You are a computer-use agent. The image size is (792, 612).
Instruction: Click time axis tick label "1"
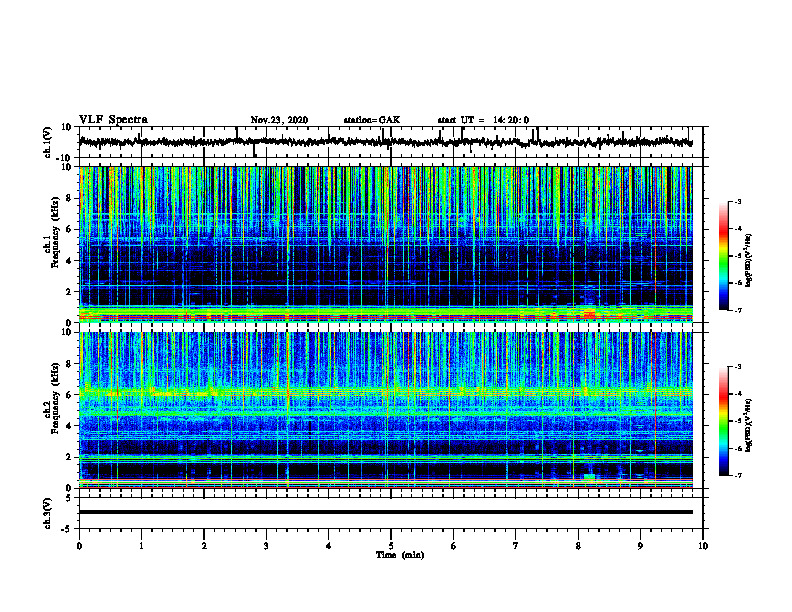click(x=141, y=546)
